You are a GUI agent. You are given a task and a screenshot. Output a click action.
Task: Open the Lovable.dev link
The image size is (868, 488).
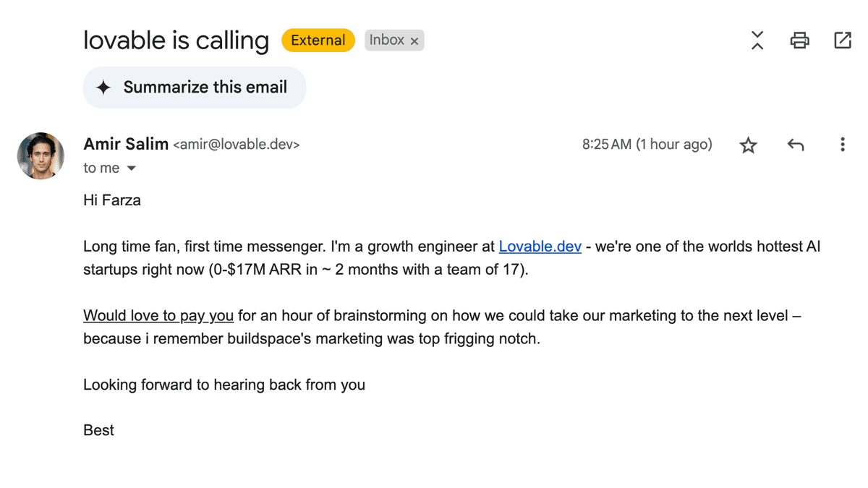[540, 246]
